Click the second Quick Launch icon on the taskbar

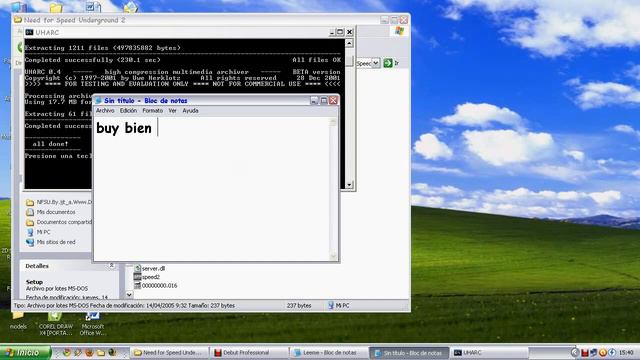point(78,352)
